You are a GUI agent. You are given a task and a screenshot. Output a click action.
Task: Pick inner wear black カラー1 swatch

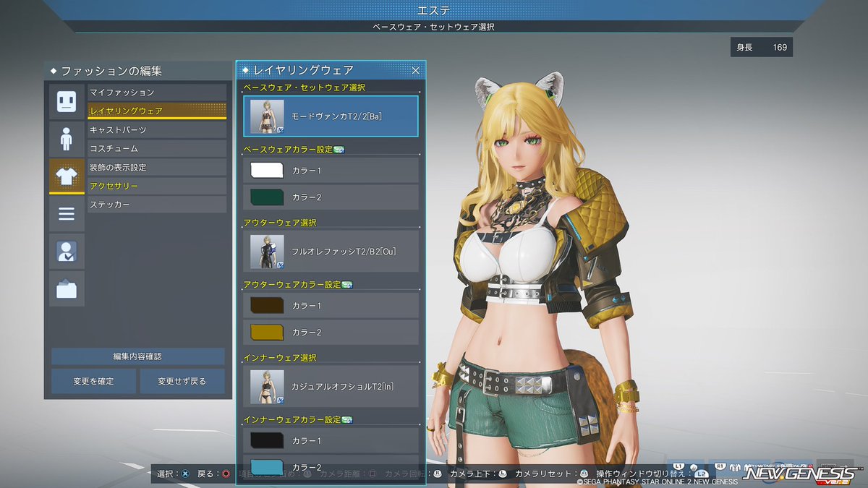click(x=268, y=440)
